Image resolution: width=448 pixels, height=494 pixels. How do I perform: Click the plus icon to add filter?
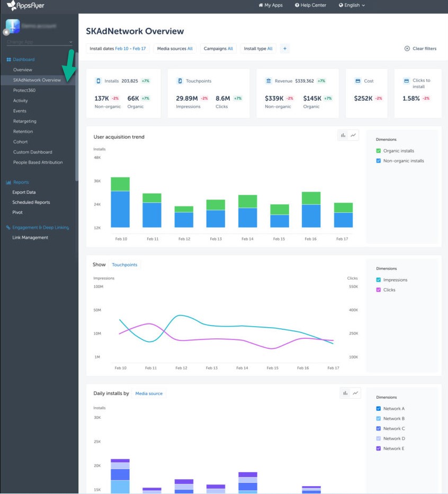tap(284, 49)
